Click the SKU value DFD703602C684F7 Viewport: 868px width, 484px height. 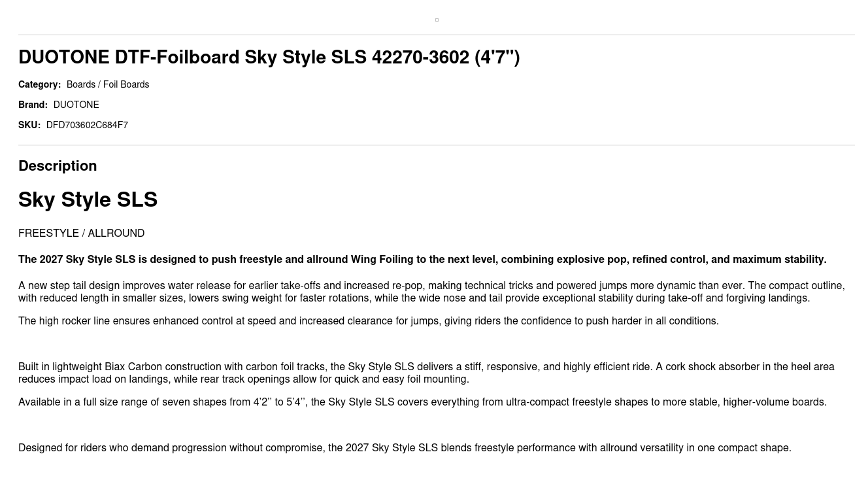pyautogui.click(x=87, y=125)
